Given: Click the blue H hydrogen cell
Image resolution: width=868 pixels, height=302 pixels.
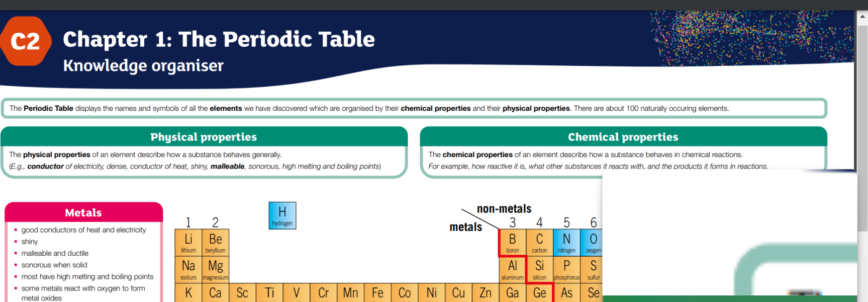Looking at the screenshot, I should coord(282,215).
